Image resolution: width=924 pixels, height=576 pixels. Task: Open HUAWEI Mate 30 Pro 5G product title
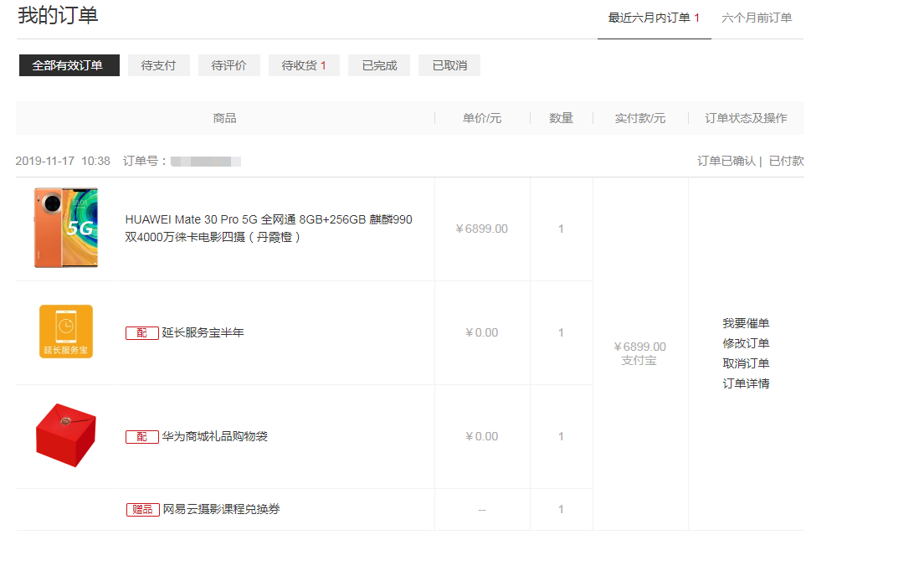pyautogui.click(x=269, y=229)
